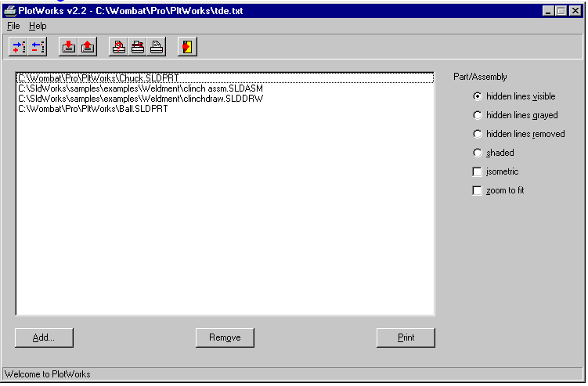Click the printer setup icon with red wrench
The height and width of the screenshot is (386, 588).
138,47
